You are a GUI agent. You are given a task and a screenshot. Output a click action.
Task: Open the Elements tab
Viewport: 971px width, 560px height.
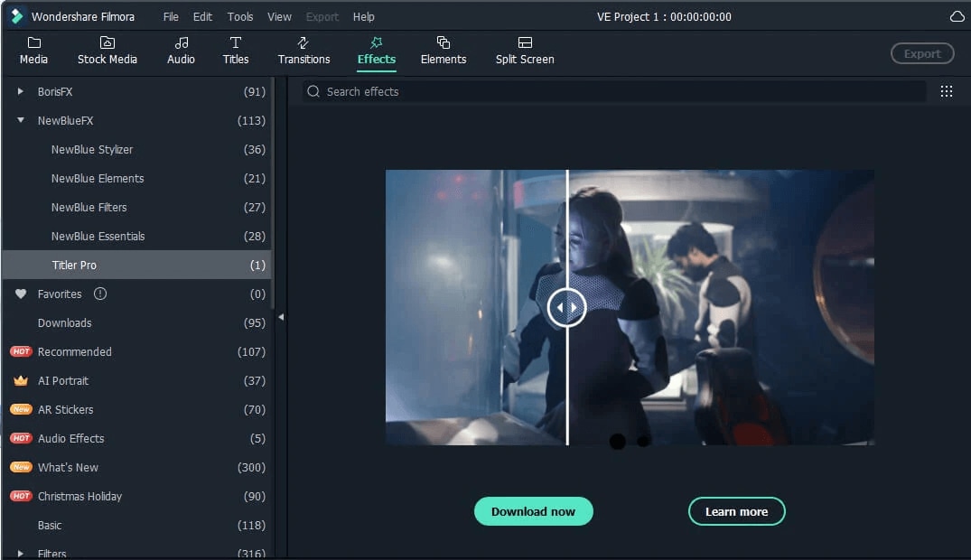443,51
